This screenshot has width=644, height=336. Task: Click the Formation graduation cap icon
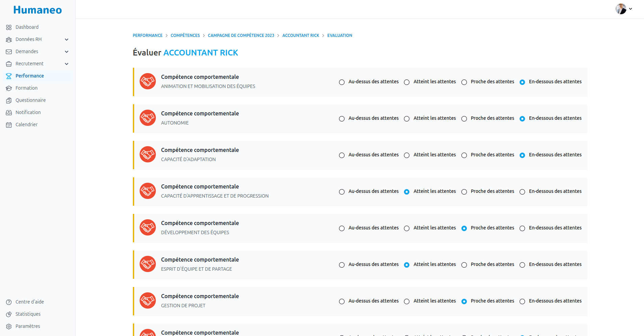(x=9, y=88)
